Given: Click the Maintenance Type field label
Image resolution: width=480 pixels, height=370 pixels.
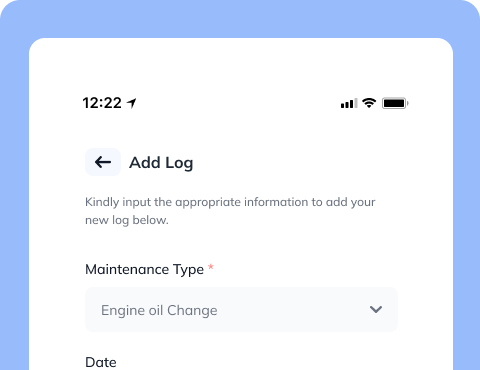Looking at the screenshot, I should pos(144,270).
